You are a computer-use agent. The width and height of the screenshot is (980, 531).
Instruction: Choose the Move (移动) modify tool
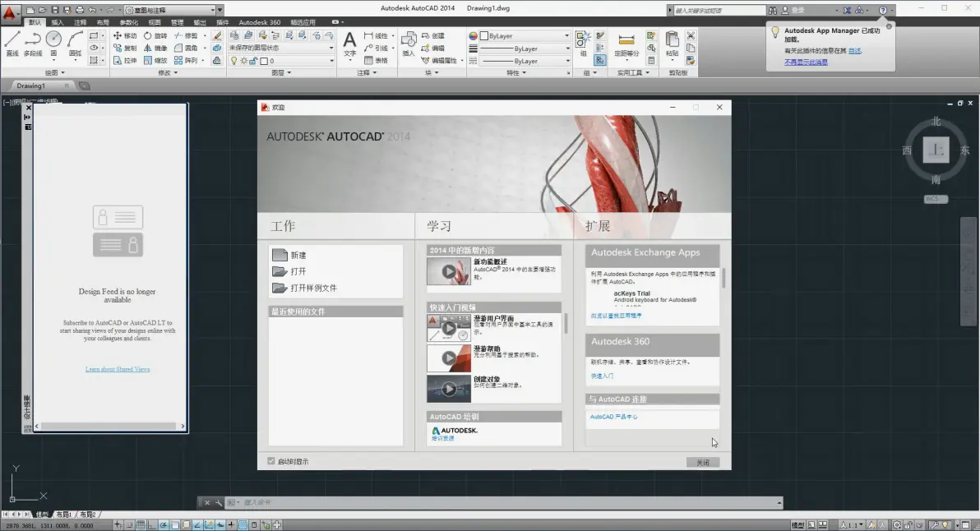pos(124,35)
